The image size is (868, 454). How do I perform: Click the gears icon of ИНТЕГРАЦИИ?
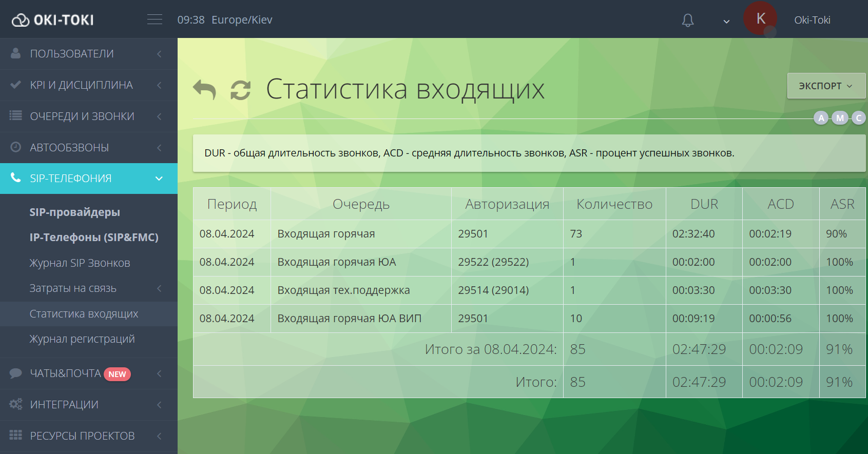pos(16,404)
